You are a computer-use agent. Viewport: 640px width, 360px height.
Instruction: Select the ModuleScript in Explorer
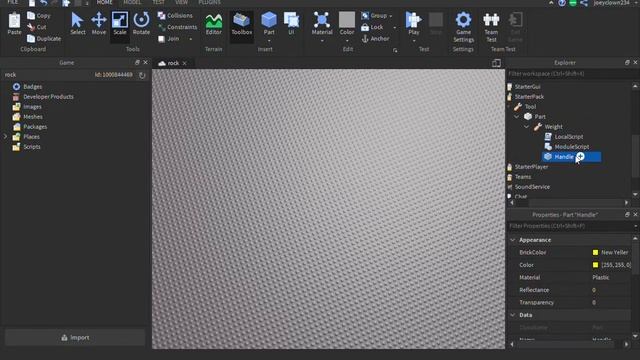pyautogui.click(x=571, y=147)
